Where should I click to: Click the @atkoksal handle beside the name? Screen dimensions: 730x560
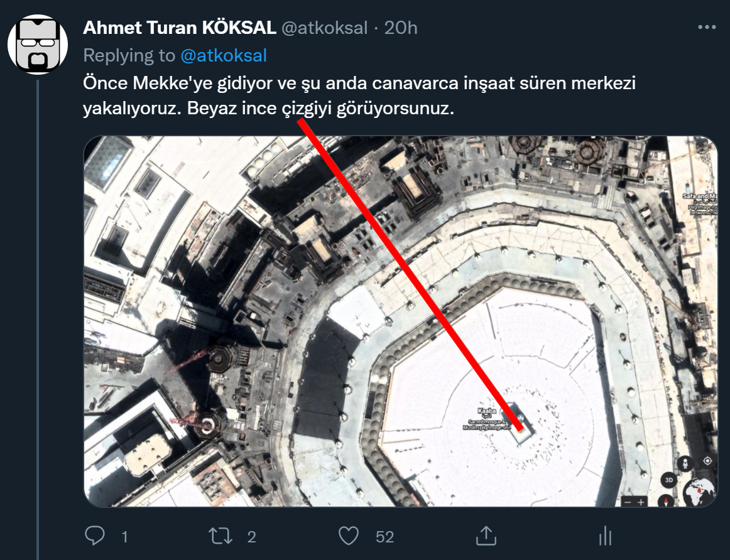324,28
